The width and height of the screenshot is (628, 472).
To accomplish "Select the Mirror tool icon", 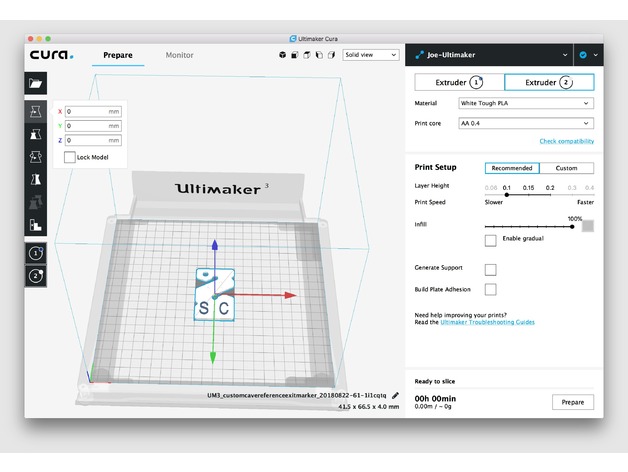I will coord(36,179).
